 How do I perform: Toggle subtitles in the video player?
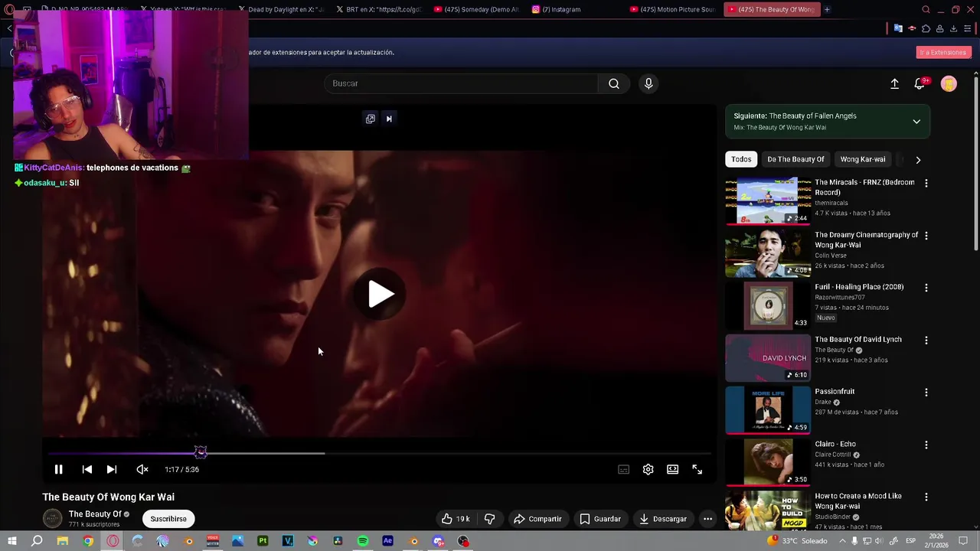point(623,469)
